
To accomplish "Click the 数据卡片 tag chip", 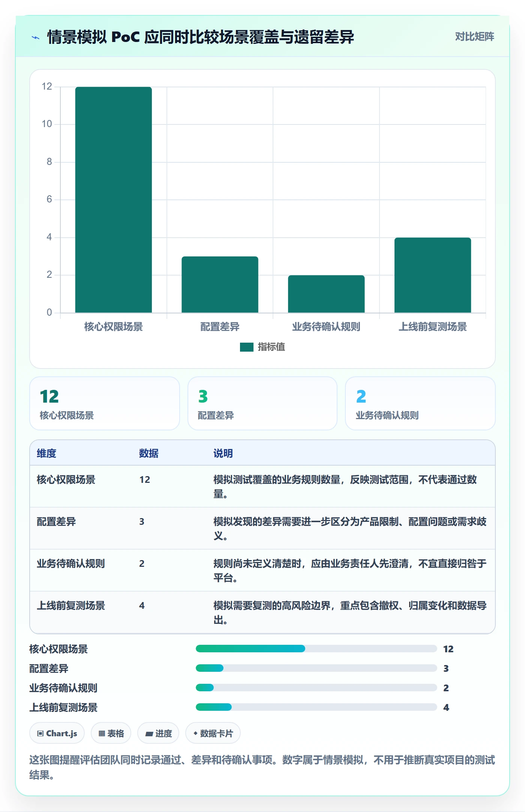I will coord(213,733).
